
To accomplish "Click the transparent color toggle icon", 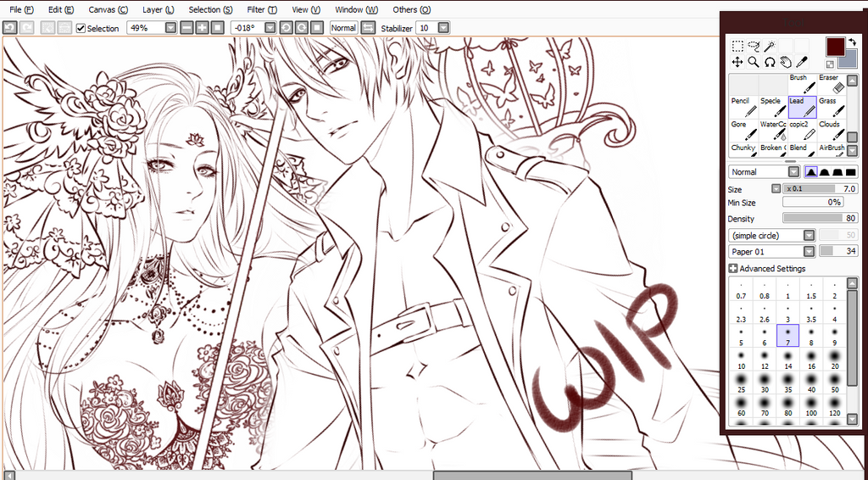I will coord(830,64).
